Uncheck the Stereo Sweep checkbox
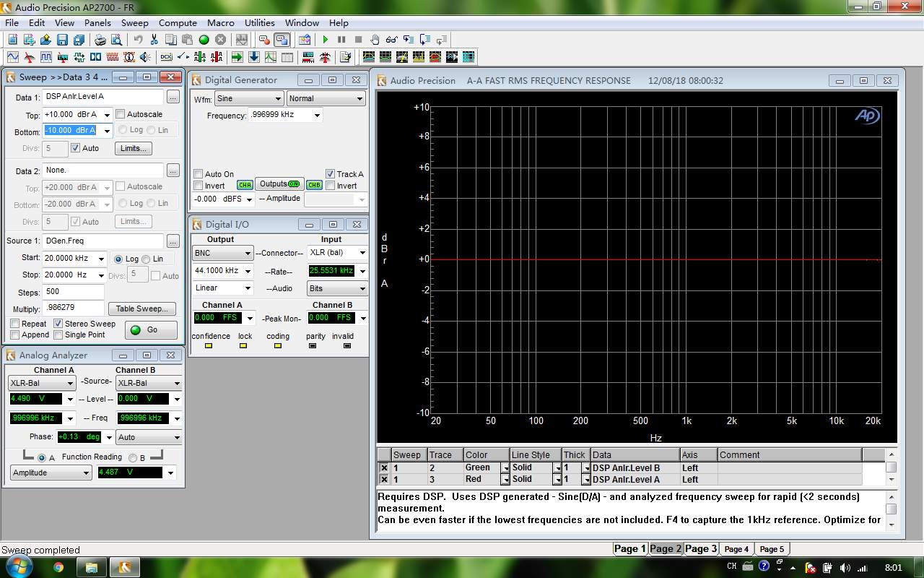The image size is (924, 578). click(x=58, y=324)
